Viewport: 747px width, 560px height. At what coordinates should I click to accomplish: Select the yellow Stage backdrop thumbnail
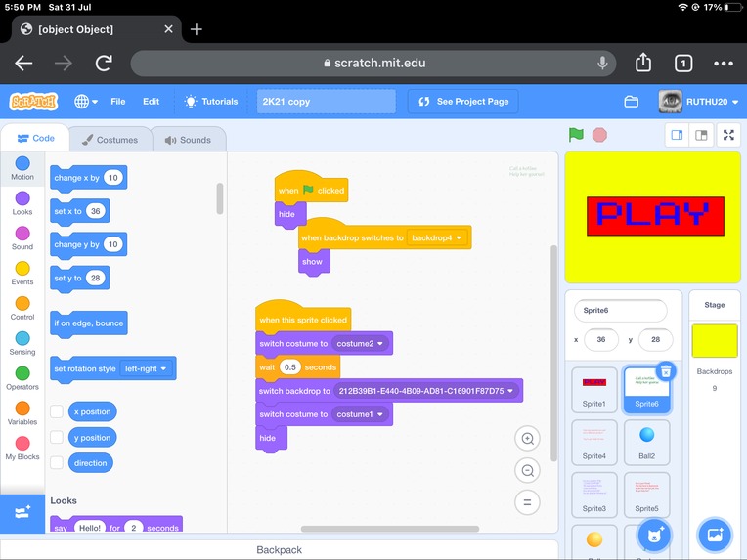click(714, 341)
